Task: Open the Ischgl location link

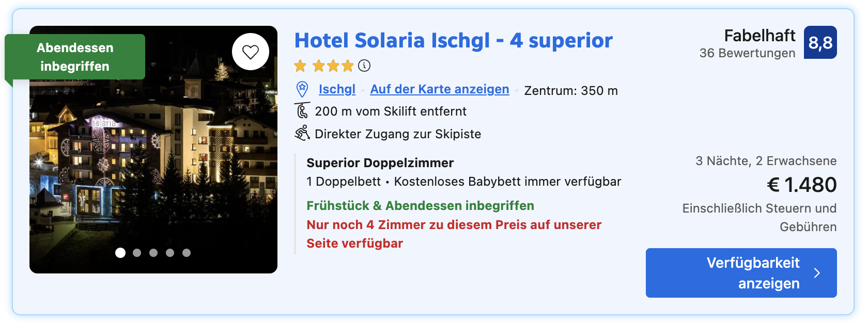Action: pos(337,89)
